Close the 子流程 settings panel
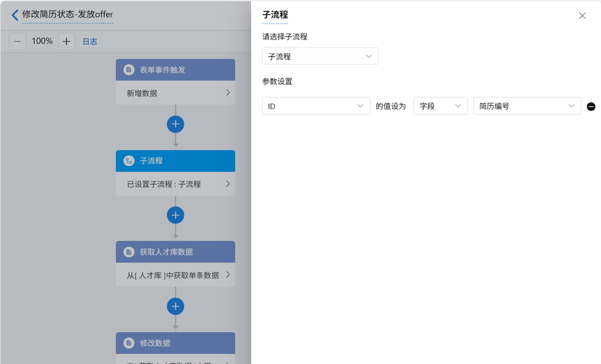The width and height of the screenshot is (601, 364). tap(582, 16)
